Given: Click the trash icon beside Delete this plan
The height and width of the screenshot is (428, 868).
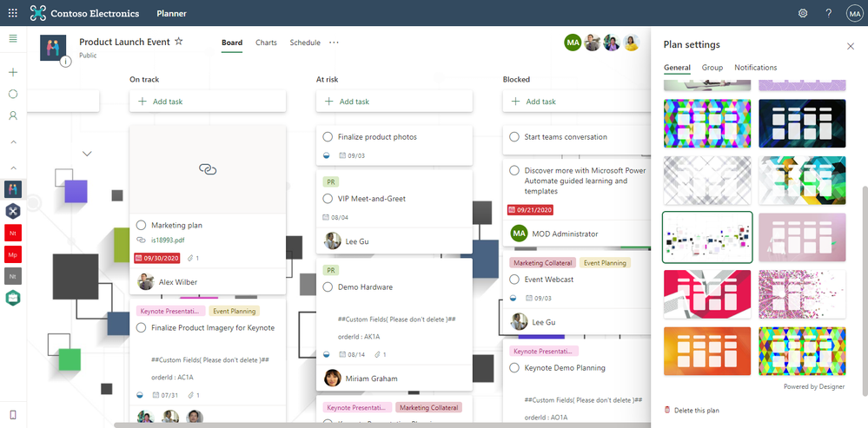Looking at the screenshot, I should 667,411.
